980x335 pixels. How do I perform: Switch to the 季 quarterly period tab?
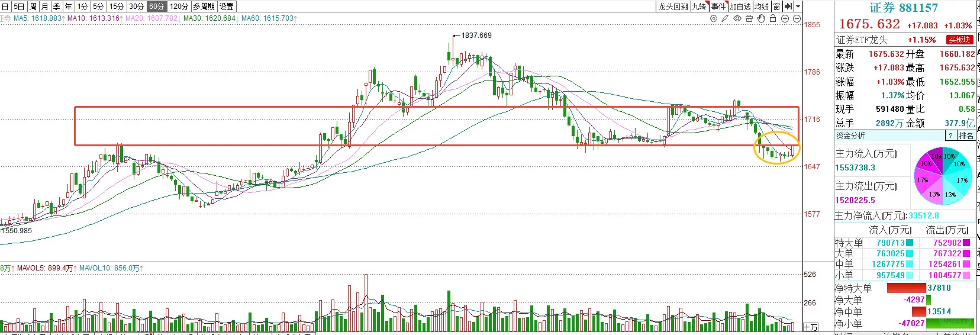[x=57, y=7]
